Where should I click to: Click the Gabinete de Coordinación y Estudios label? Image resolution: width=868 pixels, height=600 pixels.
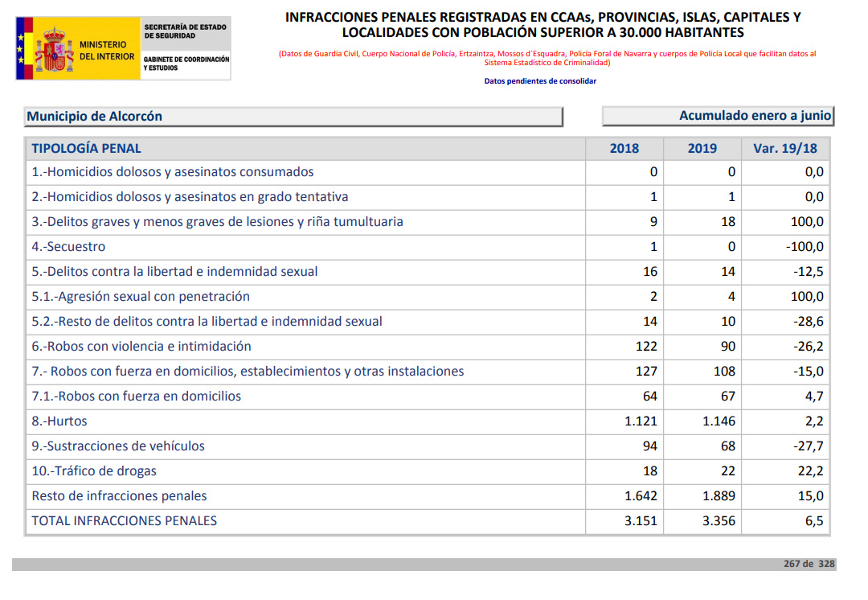[x=186, y=64]
